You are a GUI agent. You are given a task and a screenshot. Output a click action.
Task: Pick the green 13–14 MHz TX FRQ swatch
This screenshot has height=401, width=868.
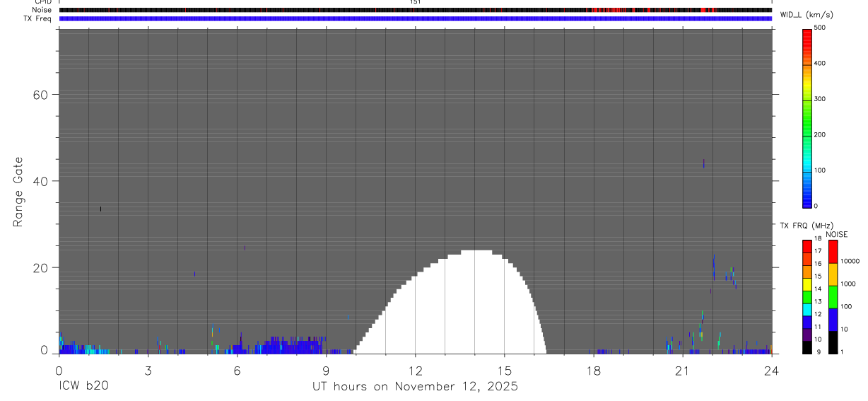tap(807, 296)
